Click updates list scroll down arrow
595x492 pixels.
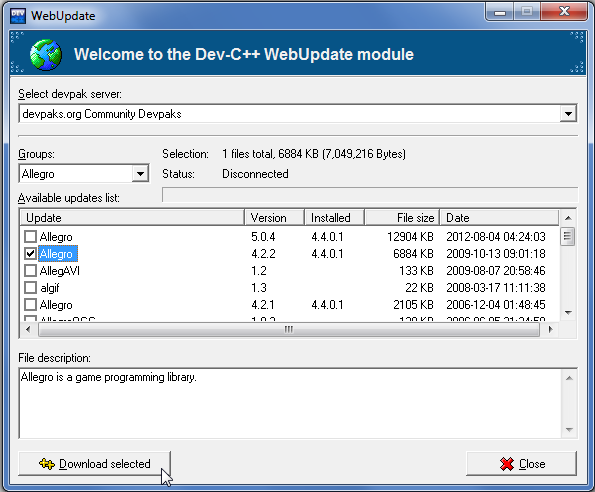click(568, 313)
